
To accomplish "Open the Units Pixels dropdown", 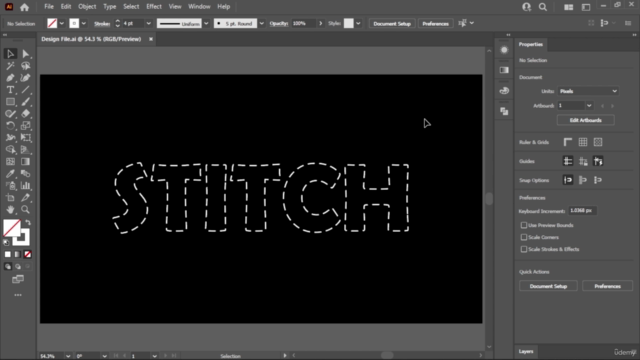I will click(588, 91).
